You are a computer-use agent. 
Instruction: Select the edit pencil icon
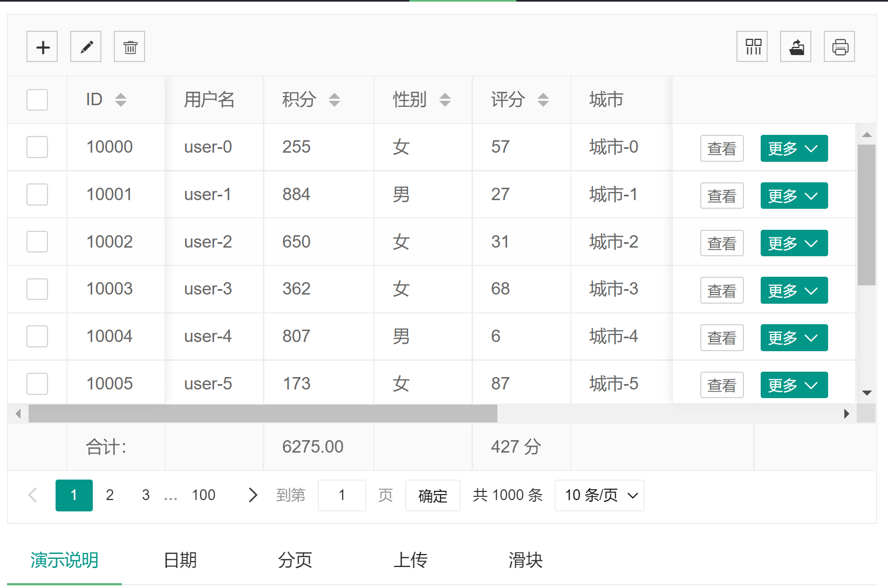pos(86,46)
